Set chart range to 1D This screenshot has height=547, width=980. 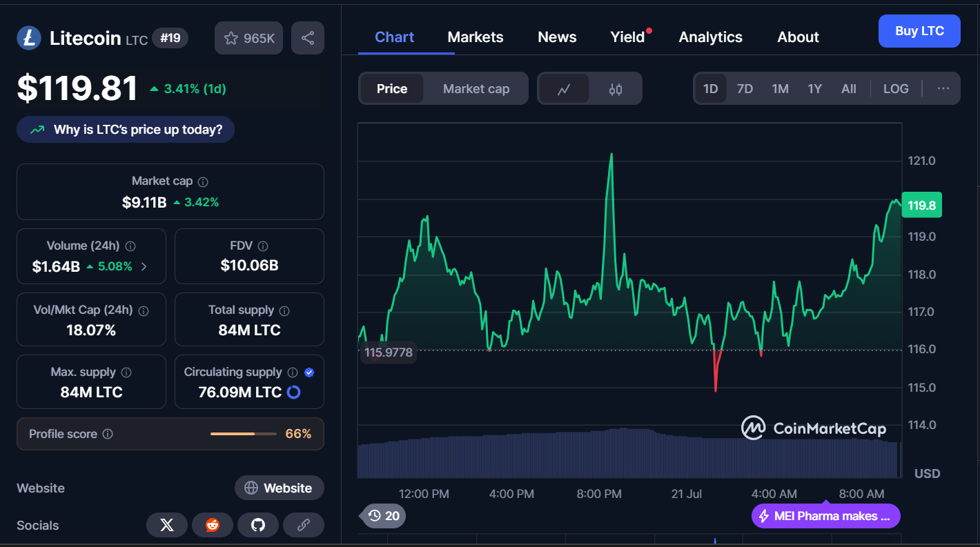(x=711, y=89)
